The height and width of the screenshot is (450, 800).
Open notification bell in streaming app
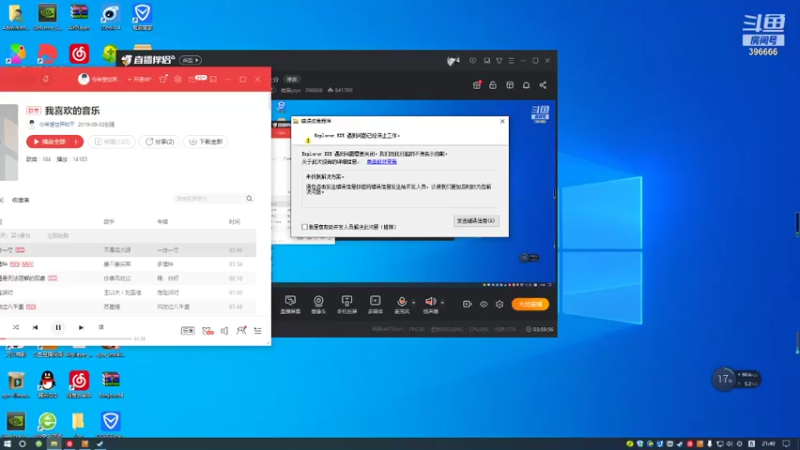point(526,85)
